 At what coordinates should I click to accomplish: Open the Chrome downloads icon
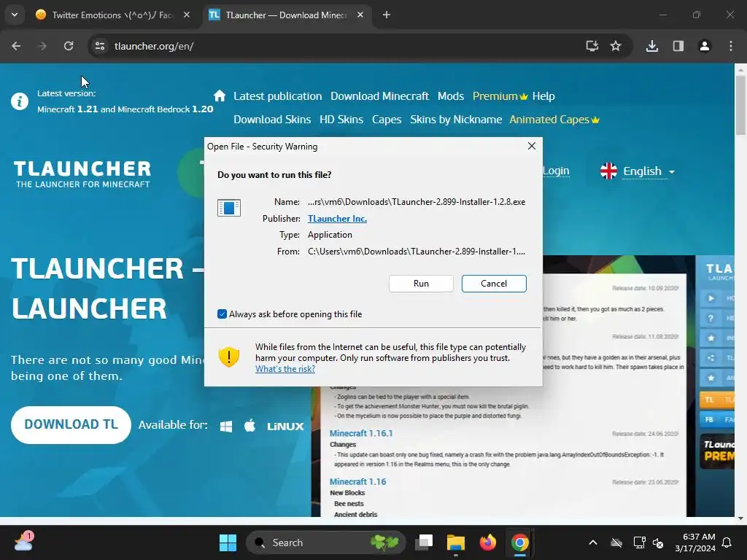pyautogui.click(x=652, y=46)
